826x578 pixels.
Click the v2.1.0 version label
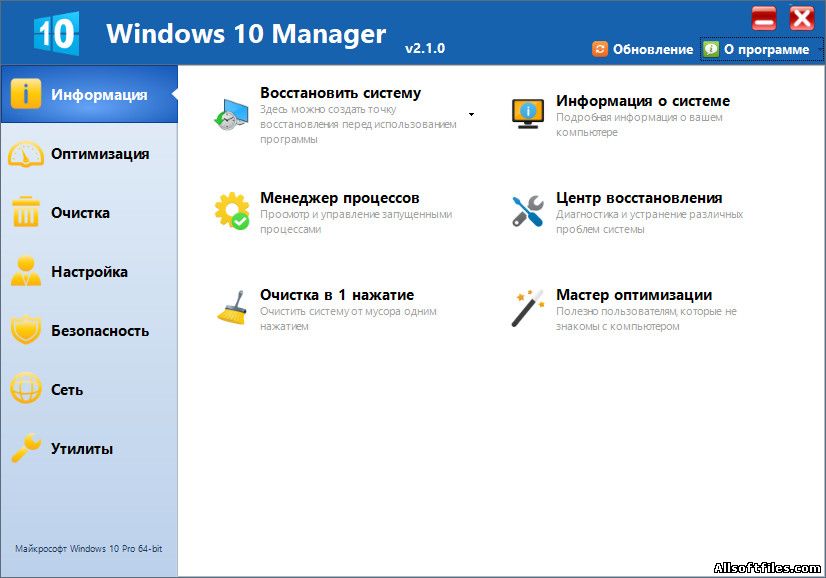(x=425, y=48)
